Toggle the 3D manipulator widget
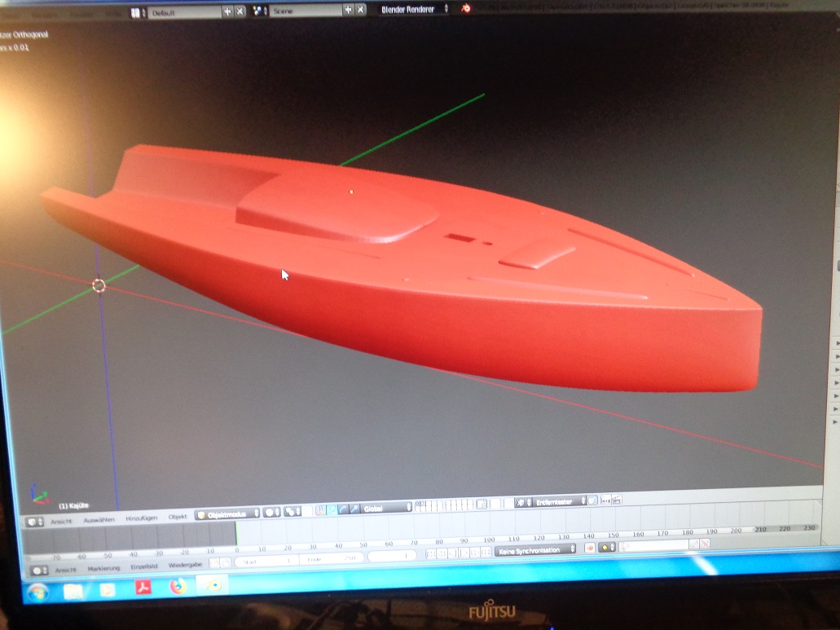 (320, 510)
